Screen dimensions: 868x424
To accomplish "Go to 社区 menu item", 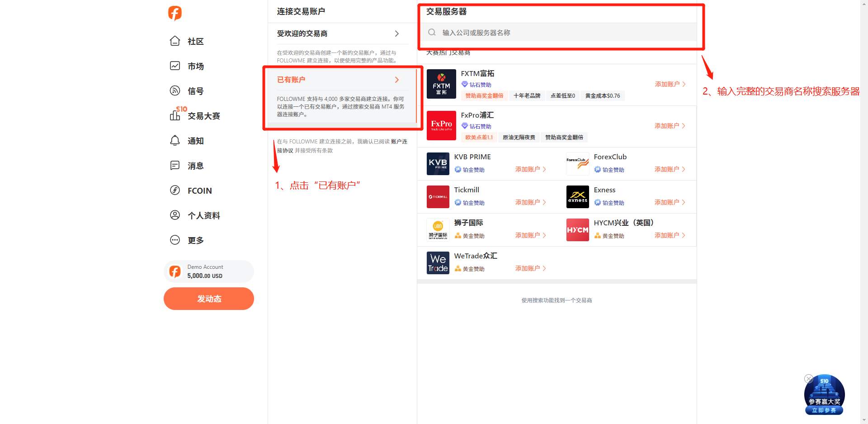I will pyautogui.click(x=196, y=42).
